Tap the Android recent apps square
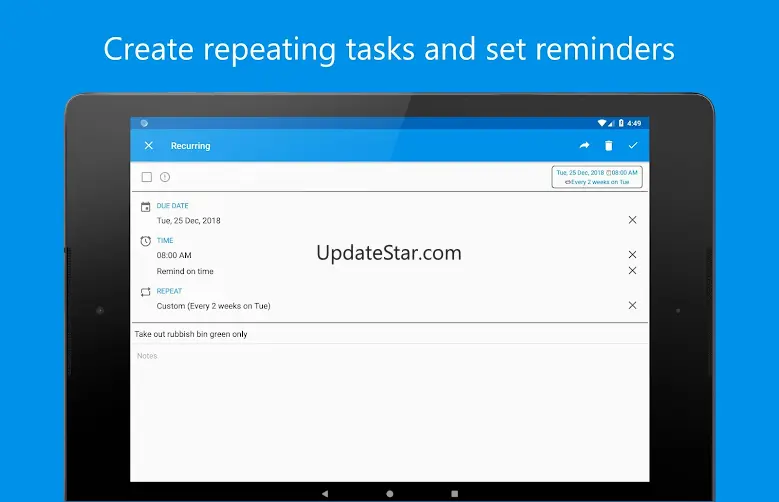The width and height of the screenshot is (779, 502). pos(455,494)
